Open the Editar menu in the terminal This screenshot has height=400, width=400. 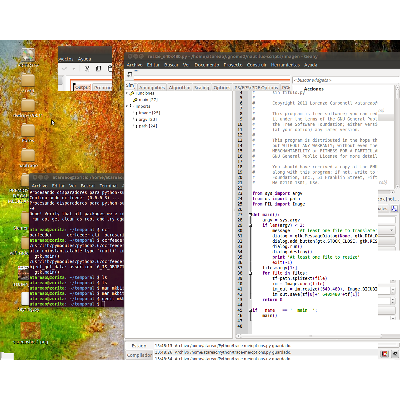(x=58, y=185)
